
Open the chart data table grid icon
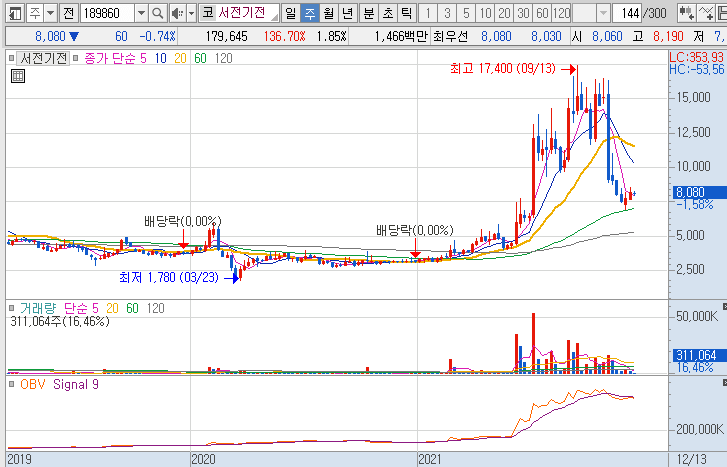click(18, 76)
